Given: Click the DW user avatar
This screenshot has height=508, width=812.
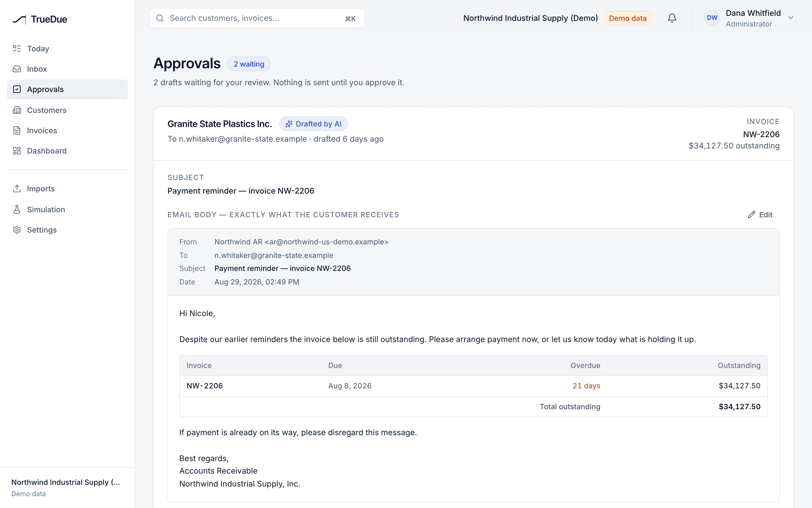Looking at the screenshot, I should click(712, 18).
